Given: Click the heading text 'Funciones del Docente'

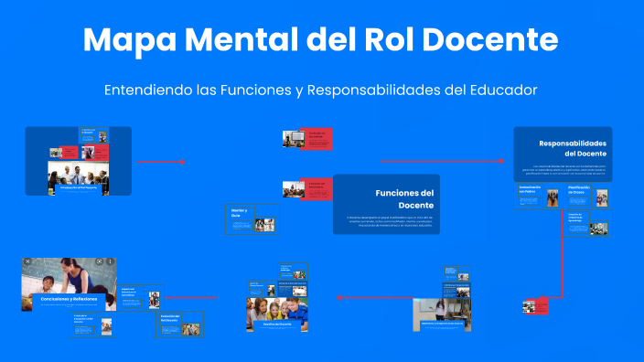Looking at the screenshot, I should pos(404,199).
